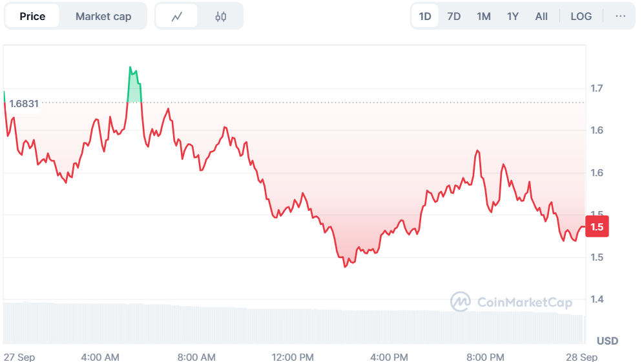Switch to line chart view
644x362 pixels.
click(177, 16)
